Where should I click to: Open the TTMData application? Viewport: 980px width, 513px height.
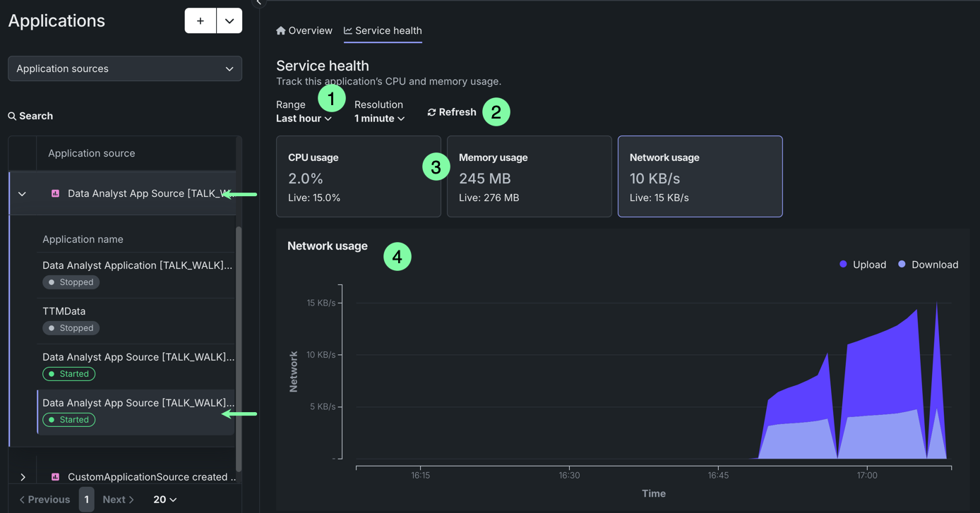[x=64, y=311]
